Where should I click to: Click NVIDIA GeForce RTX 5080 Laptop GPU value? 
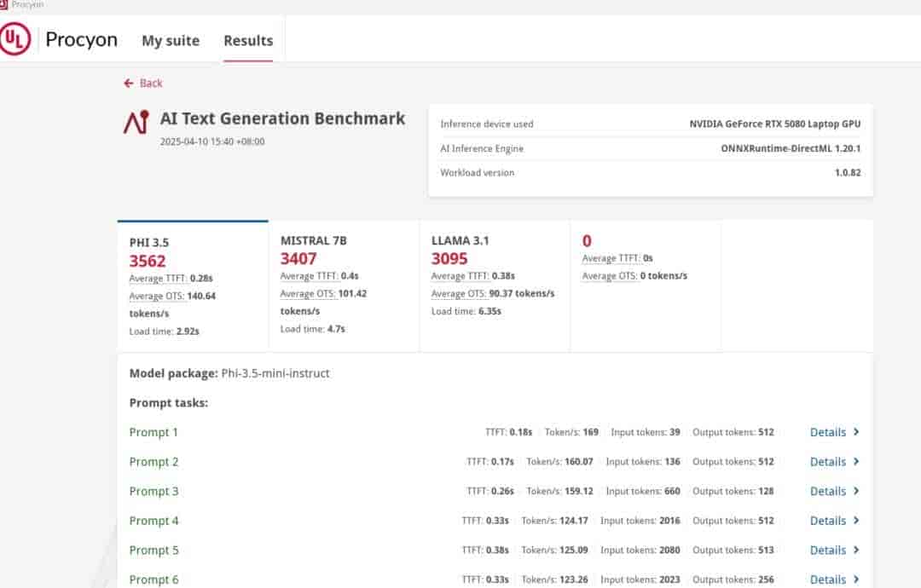774,124
